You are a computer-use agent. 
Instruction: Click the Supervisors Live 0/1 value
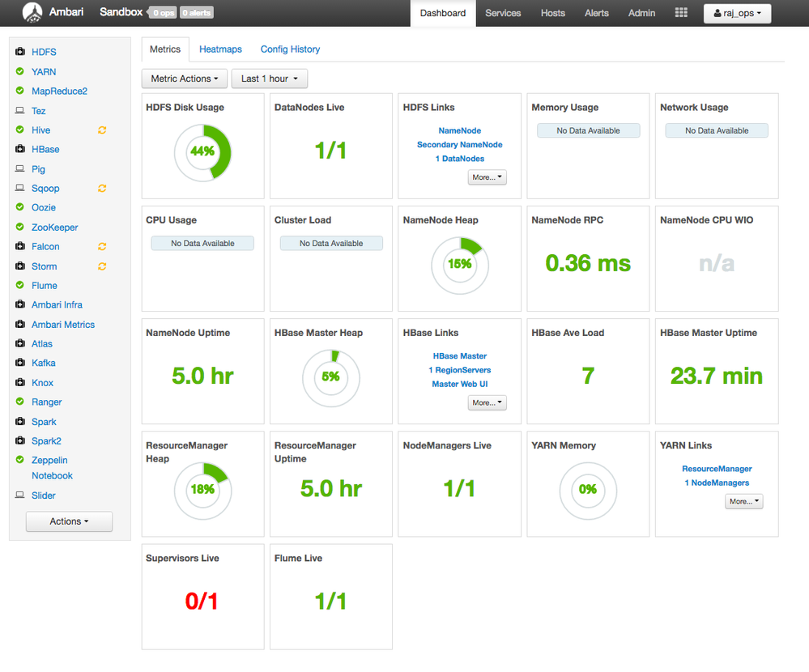coord(202,602)
